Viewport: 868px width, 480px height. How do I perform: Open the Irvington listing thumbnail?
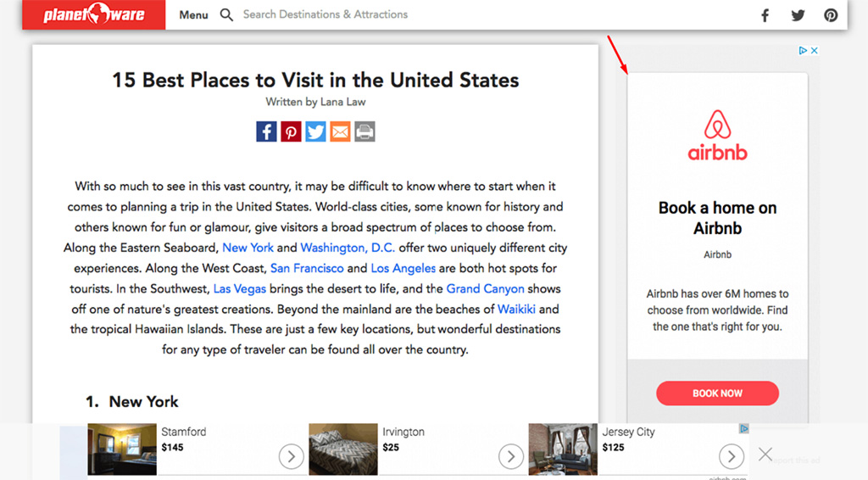pos(343,449)
